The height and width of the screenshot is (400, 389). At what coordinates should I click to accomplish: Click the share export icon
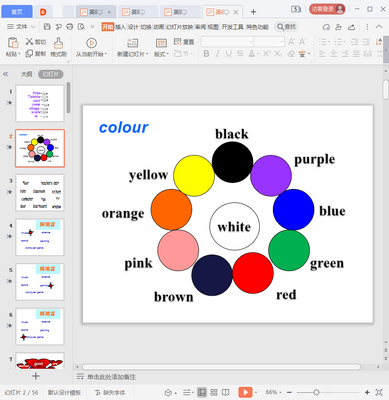click(351, 27)
